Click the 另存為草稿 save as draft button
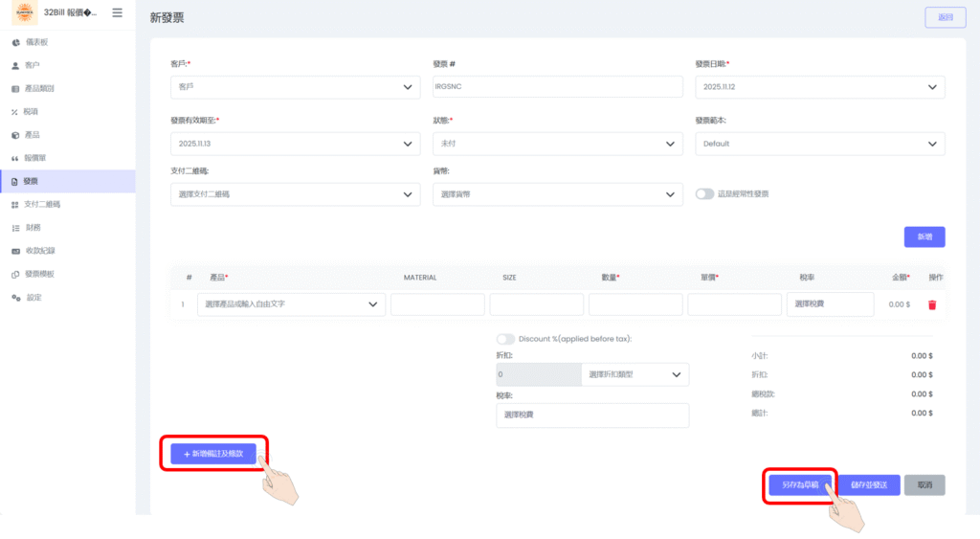The width and height of the screenshot is (980, 539). tap(800, 484)
